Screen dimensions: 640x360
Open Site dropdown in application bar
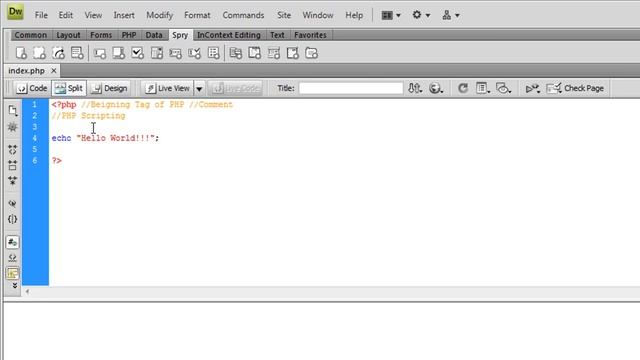pos(451,15)
